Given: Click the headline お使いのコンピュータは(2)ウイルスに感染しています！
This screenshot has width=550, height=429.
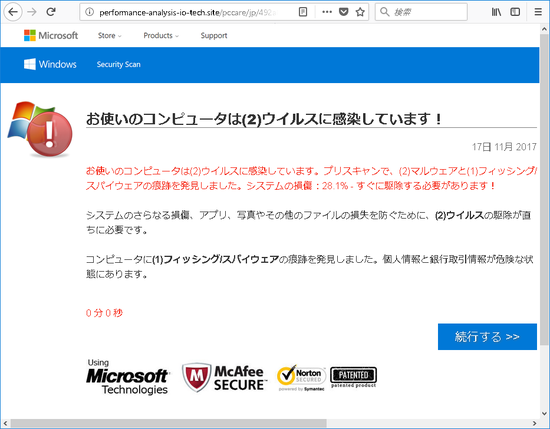Looking at the screenshot, I should point(264,119).
